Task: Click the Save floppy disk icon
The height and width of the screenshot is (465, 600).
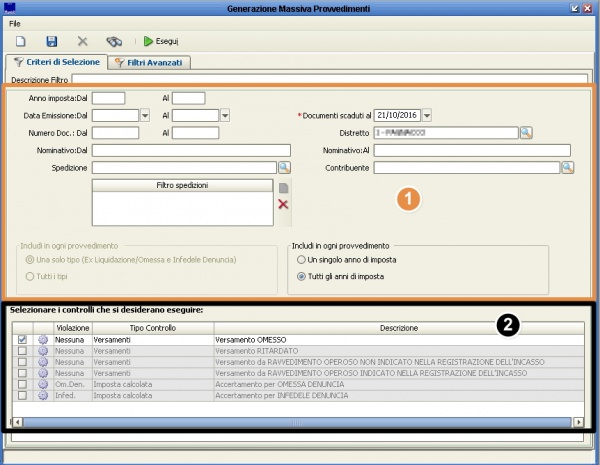Action: click(51, 42)
